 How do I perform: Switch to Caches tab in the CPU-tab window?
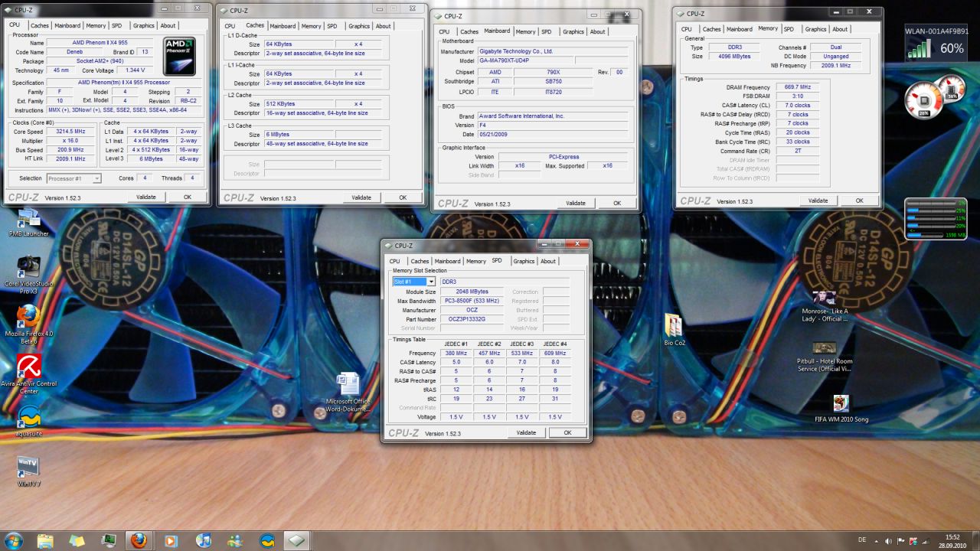tap(39, 26)
